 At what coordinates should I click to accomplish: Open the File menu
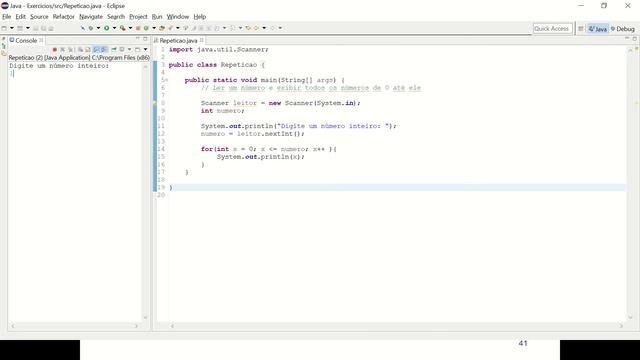pos(7,17)
